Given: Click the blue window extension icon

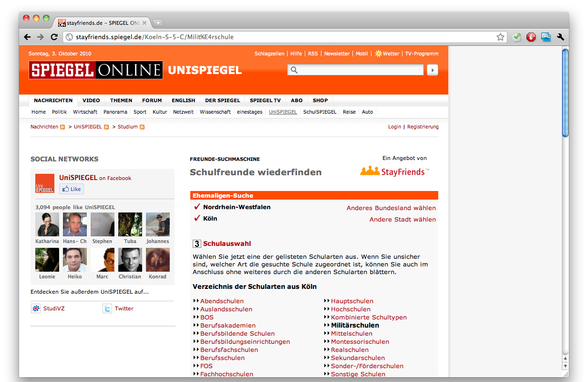Looking at the screenshot, I should (x=546, y=37).
